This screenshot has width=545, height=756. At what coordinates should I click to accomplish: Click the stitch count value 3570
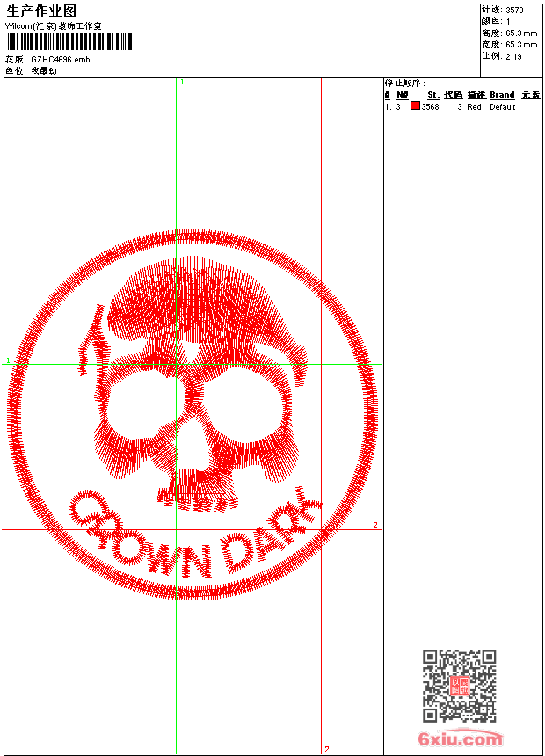coord(514,11)
